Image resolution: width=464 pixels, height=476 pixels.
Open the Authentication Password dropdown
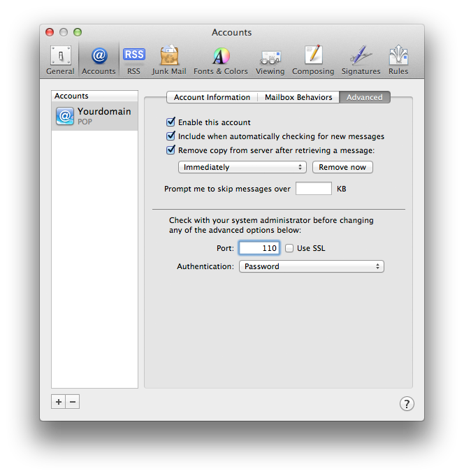pos(312,266)
